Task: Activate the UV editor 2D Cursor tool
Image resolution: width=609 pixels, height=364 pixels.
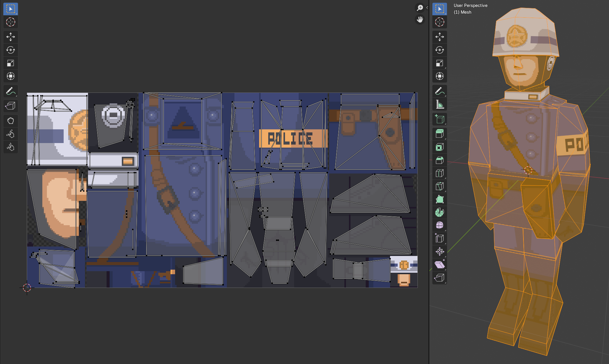Action: click(x=11, y=22)
